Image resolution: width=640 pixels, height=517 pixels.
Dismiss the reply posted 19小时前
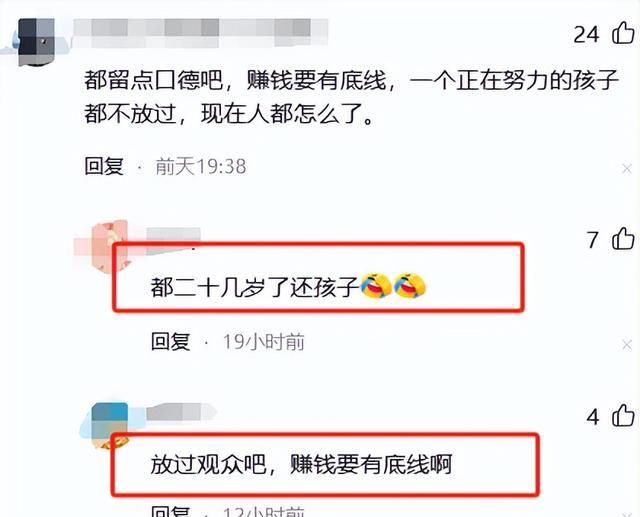[x=627, y=345]
